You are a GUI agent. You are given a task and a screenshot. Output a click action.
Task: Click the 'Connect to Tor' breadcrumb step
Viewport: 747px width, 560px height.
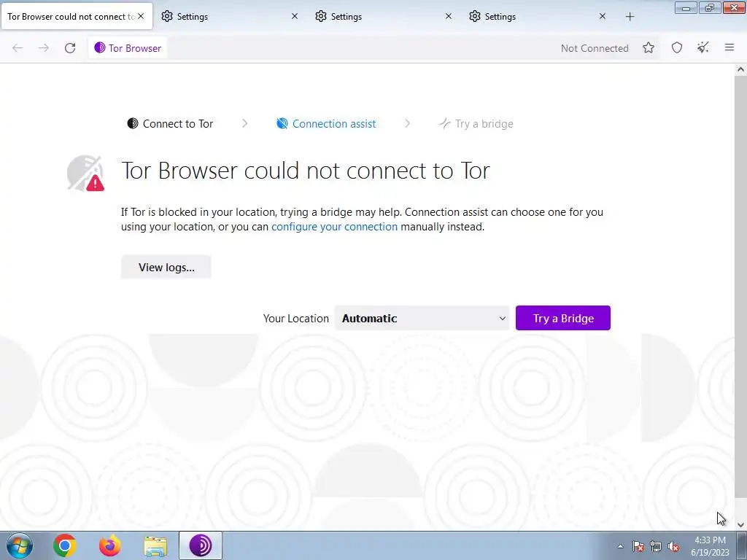coord(170,124)
